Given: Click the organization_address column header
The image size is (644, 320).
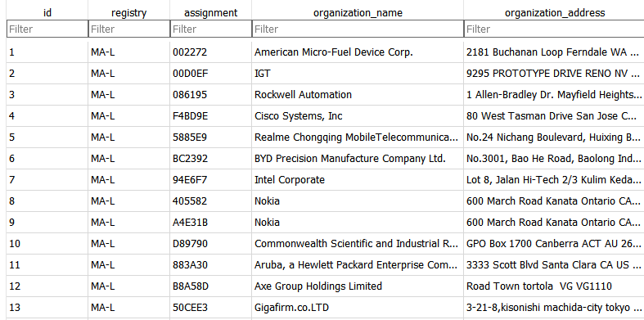Looking at the screenshot, I should (x=555, y=12).
